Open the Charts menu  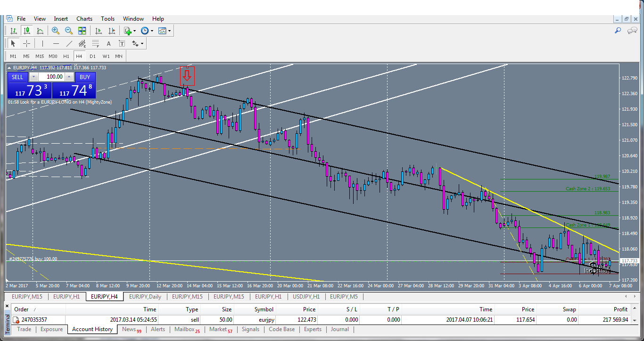click(x=84, y=19)
